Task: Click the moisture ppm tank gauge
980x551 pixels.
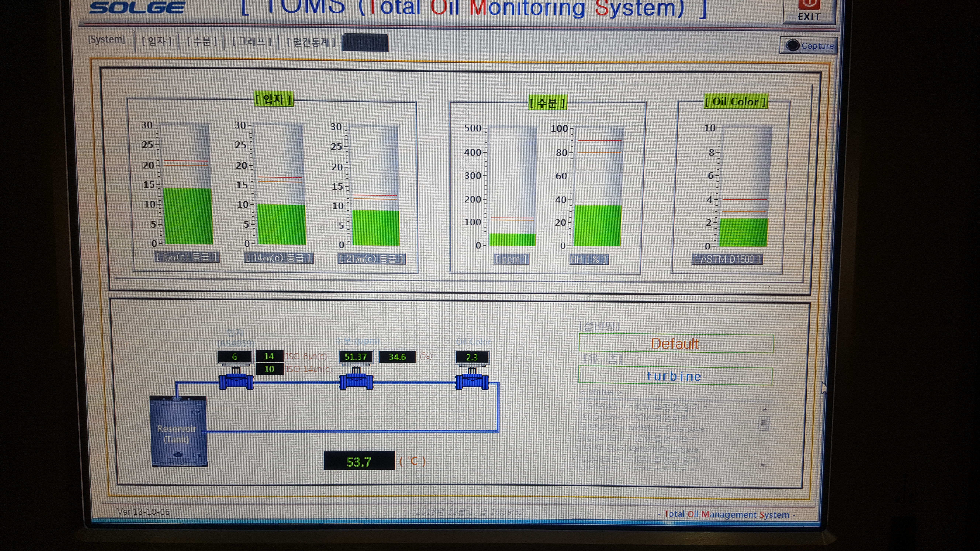Action: click(x=513, y=186)
